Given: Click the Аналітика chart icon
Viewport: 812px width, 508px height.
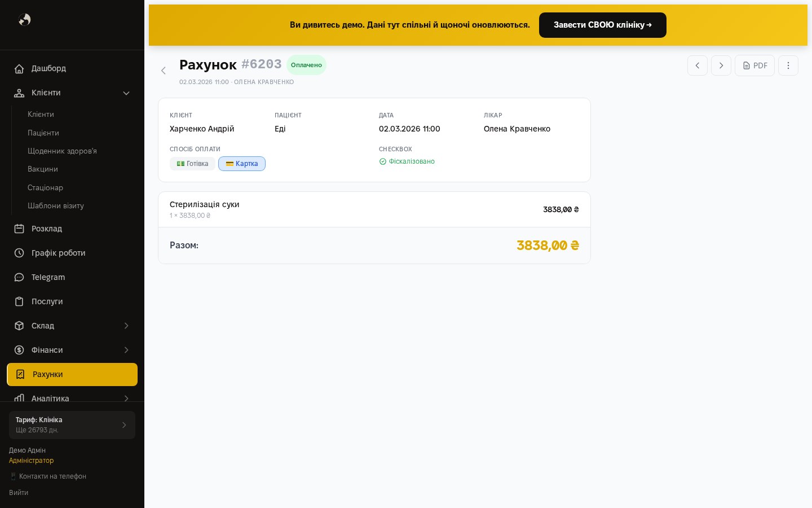Looking at the screenshot, I should click(x=19, y=398).
